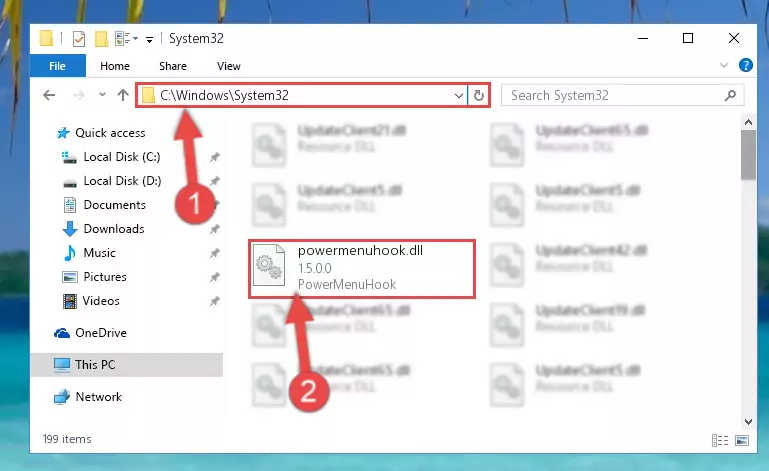Click the Properties icon in quick access toolbar
The height and width of the screenshot is (471, 769).
(x=78, y=38)
